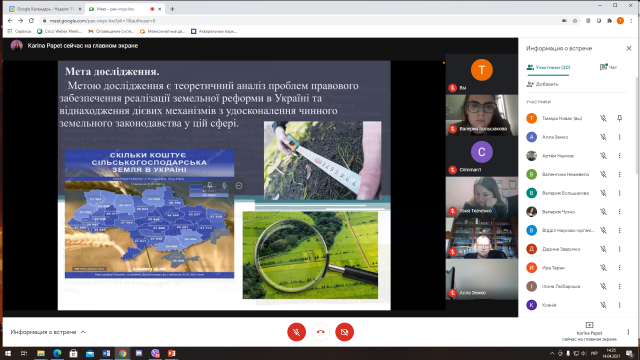
Task: Select Валерия Большакова video tile
Action: (x=482, y=115)
